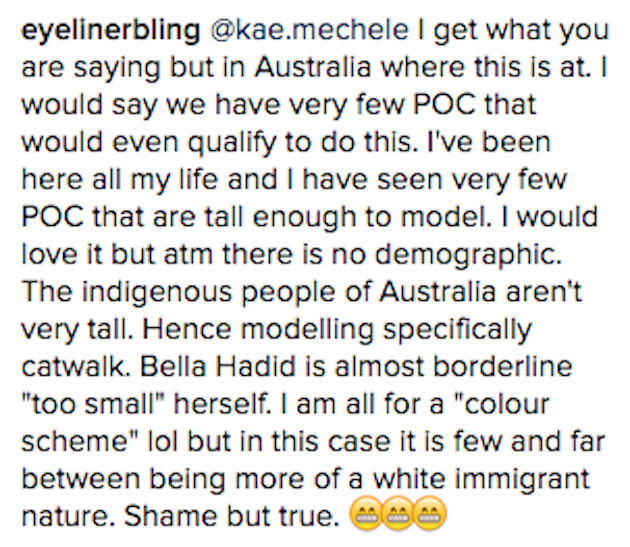Click the word "indigenous" in the comment
This screenshot has width=630, height=547.
pyautogui.click(x=158, y=293)
